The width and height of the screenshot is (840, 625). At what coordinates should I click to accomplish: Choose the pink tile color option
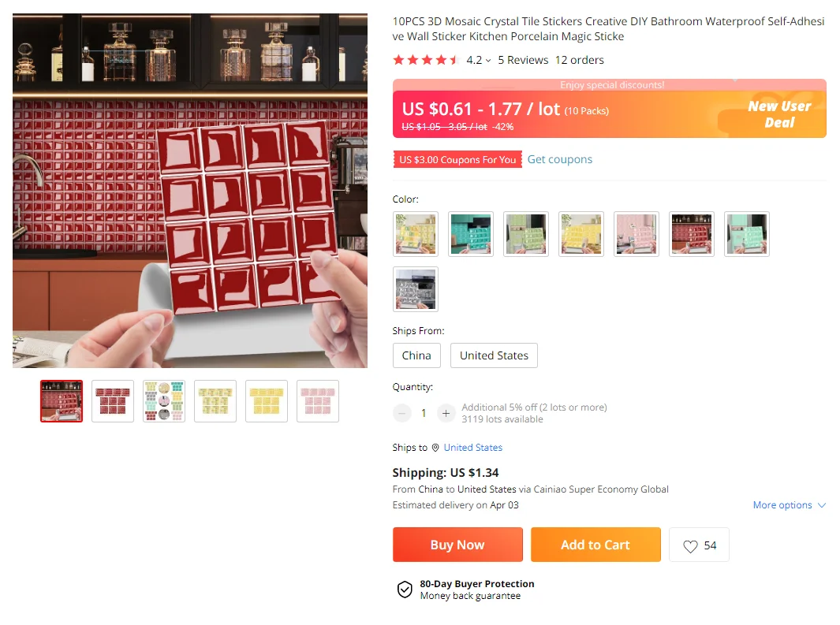tap(637, 234)
